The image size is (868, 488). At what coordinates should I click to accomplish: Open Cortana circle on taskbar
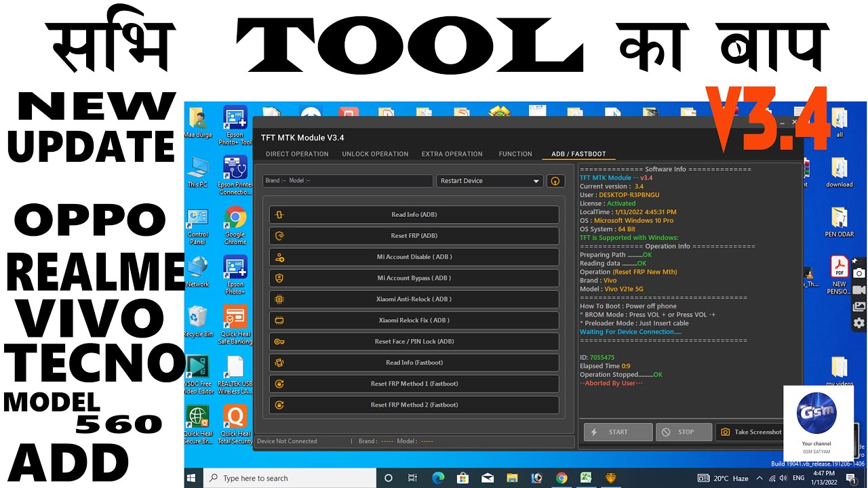pyautogui.click(x=389, y=478)
